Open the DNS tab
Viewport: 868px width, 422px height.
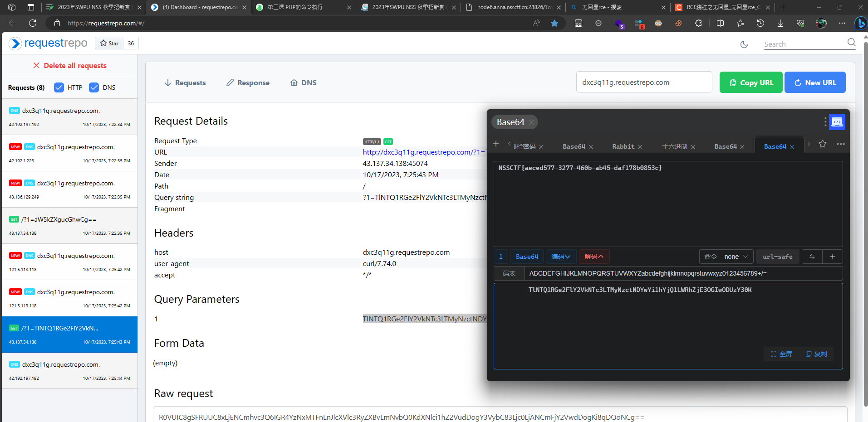click(x=304, y=82)
